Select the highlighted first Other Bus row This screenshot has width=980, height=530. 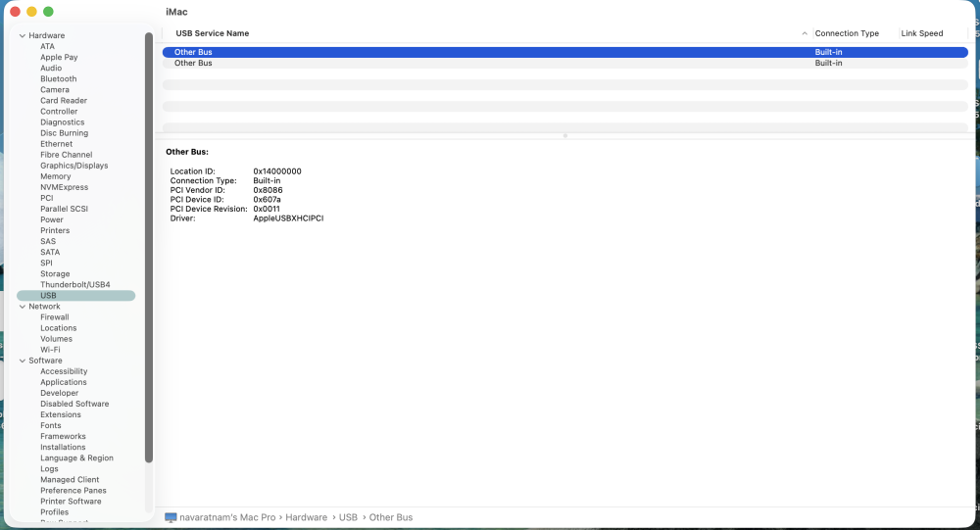[565, 52]
